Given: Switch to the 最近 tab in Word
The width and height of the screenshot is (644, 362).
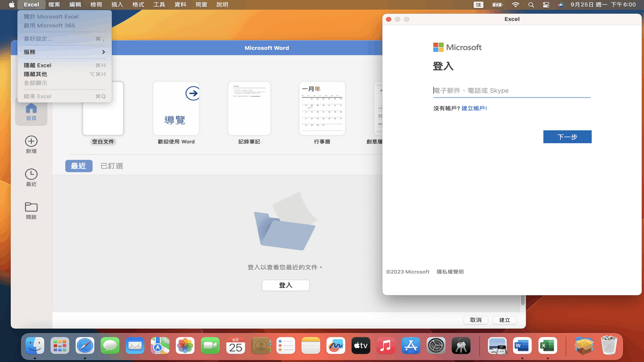Looking at the screenshot, I should tap(79, 166).
